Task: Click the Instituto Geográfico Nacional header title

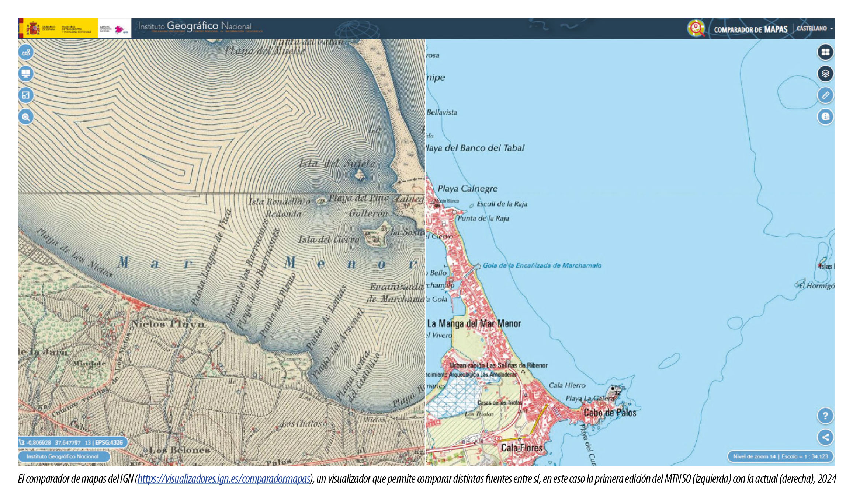Action: [x=195, y=26]
